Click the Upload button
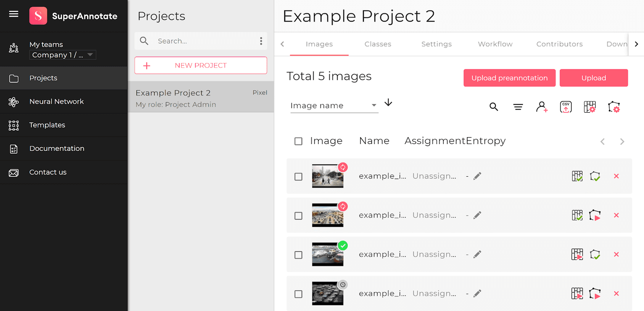Image resolution: width=644 pixels, height=311 pixels. [x=594, y=78]
